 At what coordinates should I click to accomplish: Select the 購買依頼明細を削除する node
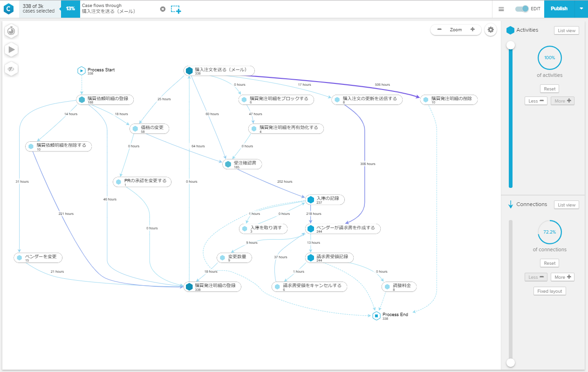[x=58, y=146]
